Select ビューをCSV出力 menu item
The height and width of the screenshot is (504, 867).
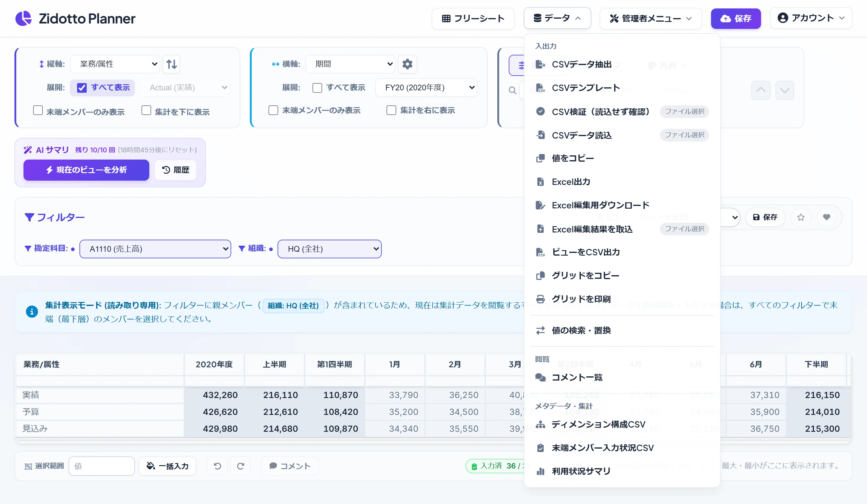point(622,252)
